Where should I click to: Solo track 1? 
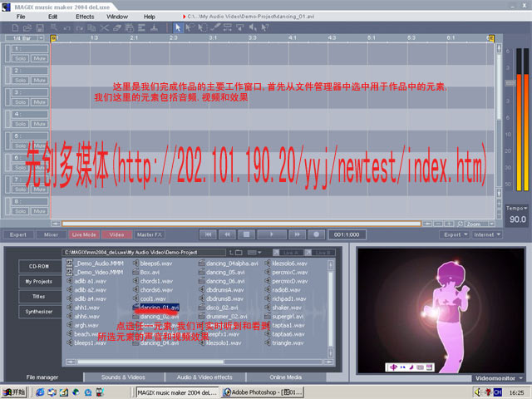(20, 58)
